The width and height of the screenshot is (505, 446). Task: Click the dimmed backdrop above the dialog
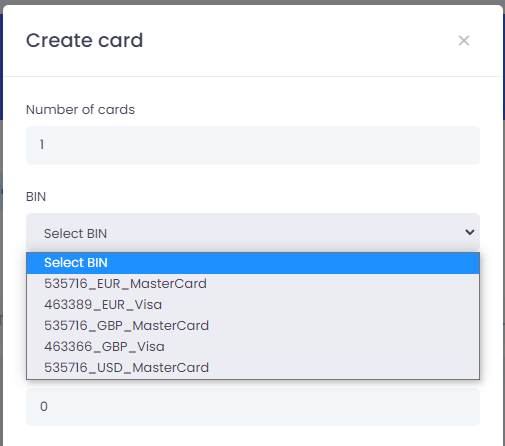pos(252,2)
